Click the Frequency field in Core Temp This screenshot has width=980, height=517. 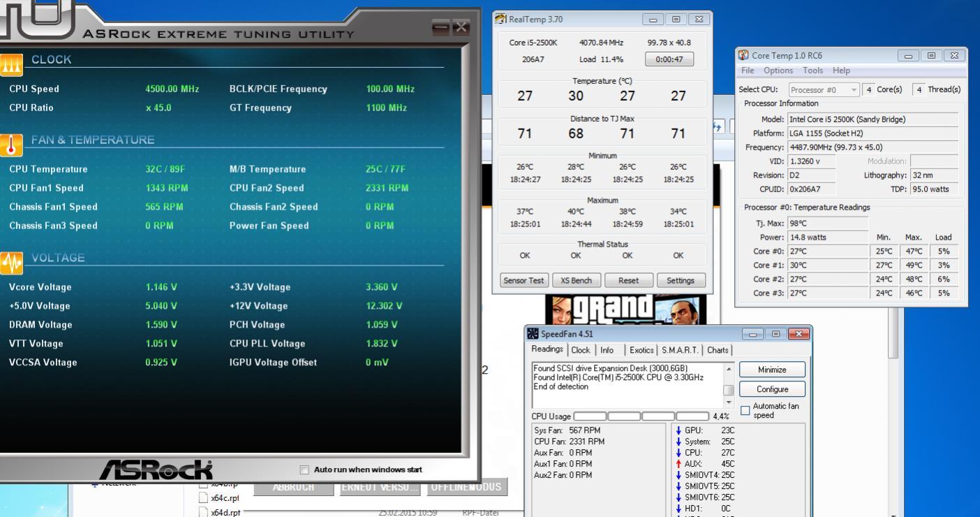click(873, 147)
